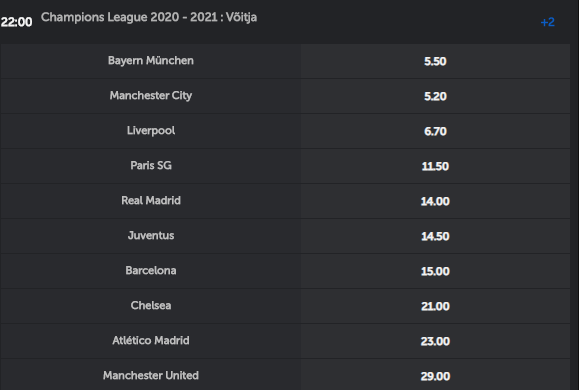The image size is (579, 390).
Task: Click the Chelsea team label
Action: click(151, 305)
